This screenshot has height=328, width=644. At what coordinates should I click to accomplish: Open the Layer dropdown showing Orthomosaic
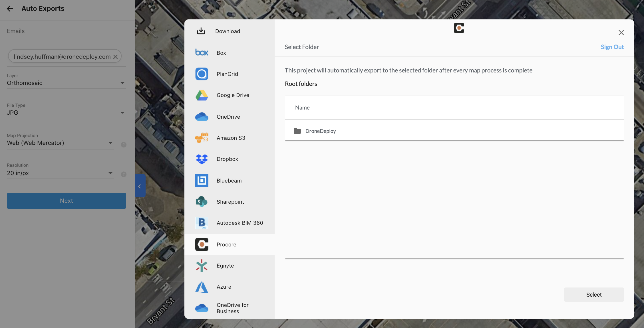point(66,83)
